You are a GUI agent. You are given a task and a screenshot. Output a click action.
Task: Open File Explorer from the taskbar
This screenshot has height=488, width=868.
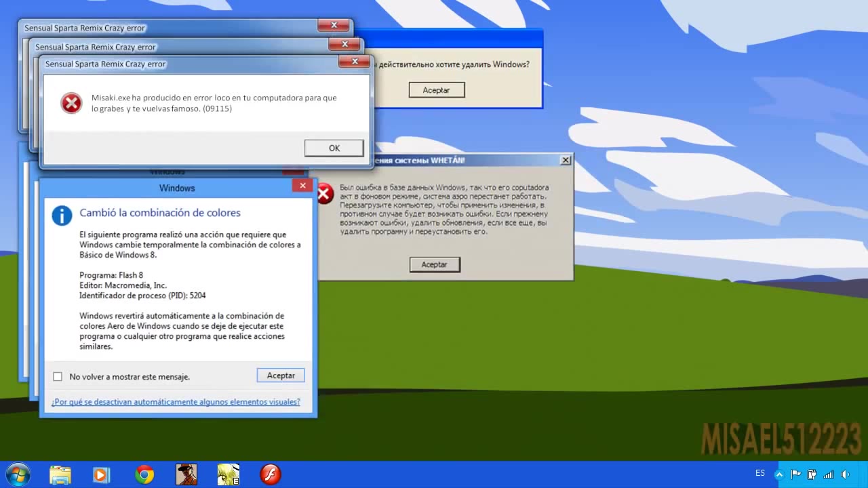60,474
